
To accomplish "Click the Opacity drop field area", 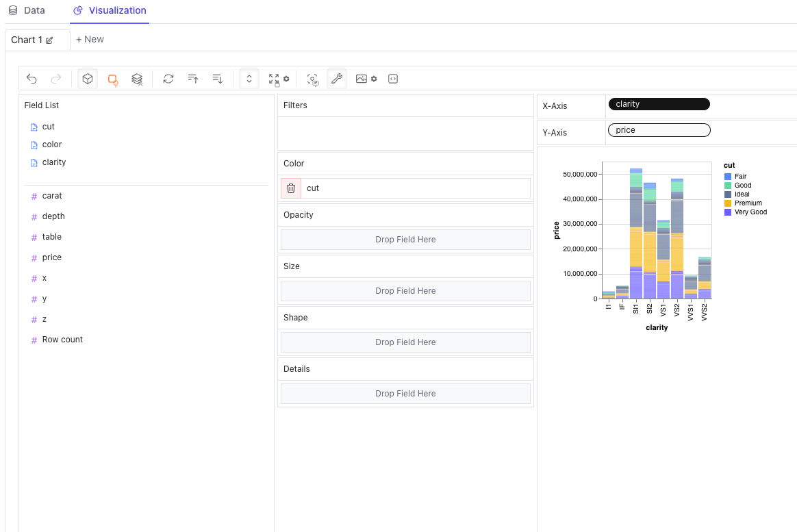I will (x=405, y=240).
